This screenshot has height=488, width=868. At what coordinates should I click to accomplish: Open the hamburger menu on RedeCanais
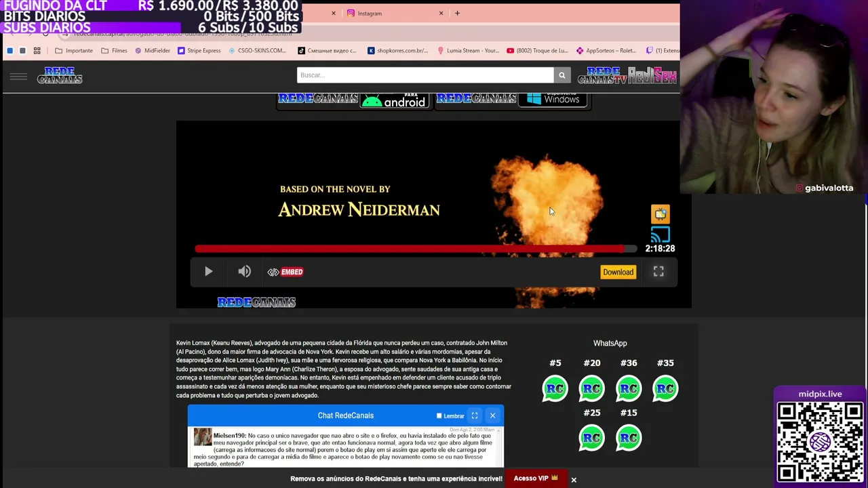[x=18, y=77]
